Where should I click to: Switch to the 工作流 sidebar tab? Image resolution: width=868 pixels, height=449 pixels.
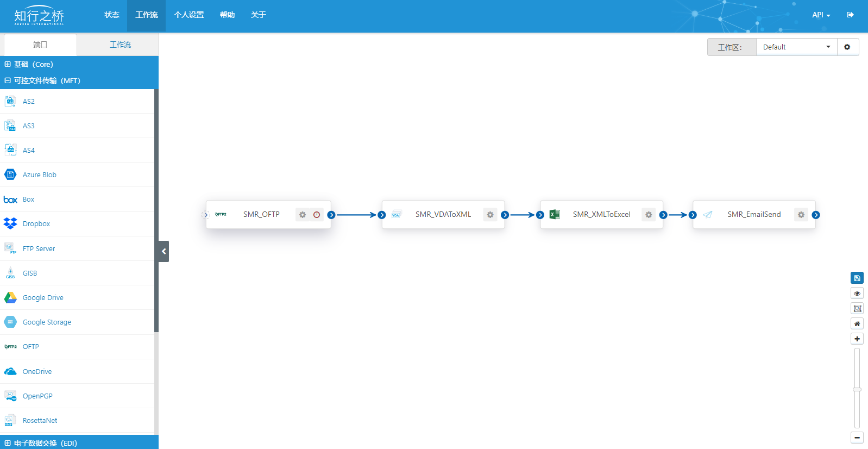(x=120, y=45)
